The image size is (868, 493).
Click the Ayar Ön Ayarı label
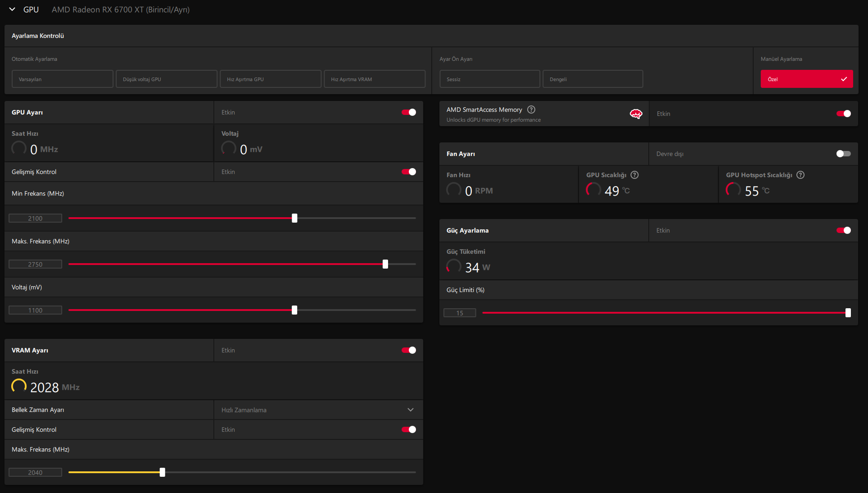456,59
